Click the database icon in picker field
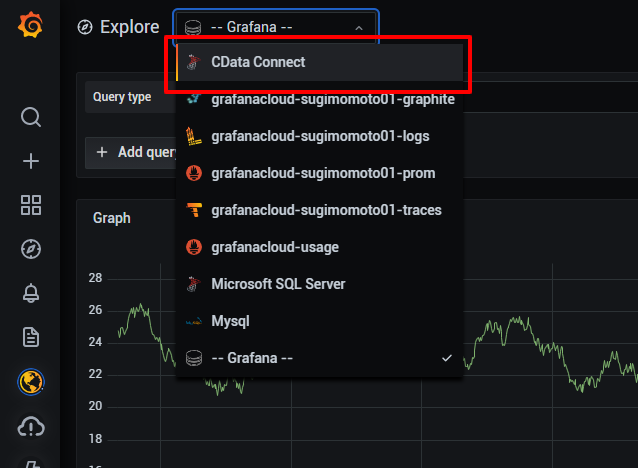Screen dimensions: 638x468 click(x=193, y=28)
